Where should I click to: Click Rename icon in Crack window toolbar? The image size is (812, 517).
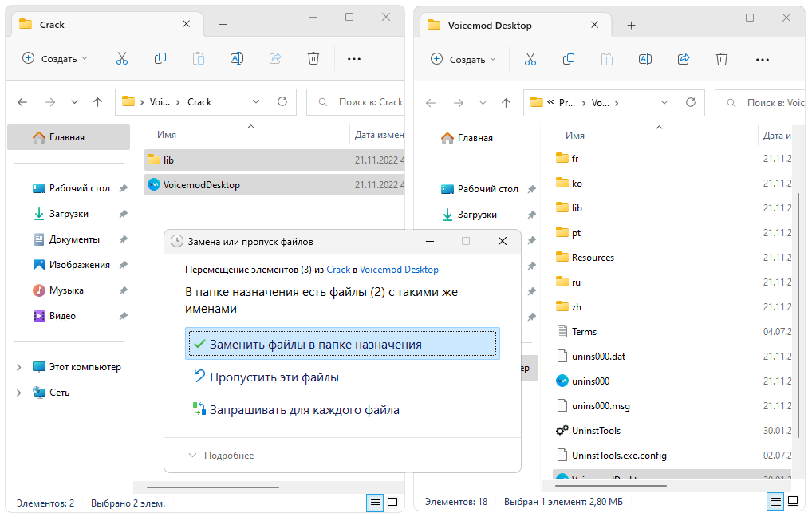[x=237, y=58]
